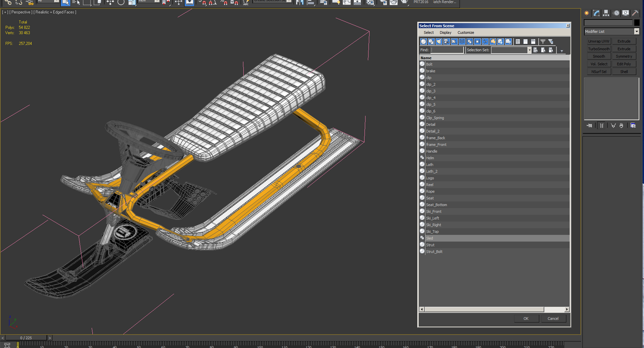This screenshot has width=644, height=348.
Task: Toggle Display Geometry filter in Select From Scene
Action: [423, 42]
